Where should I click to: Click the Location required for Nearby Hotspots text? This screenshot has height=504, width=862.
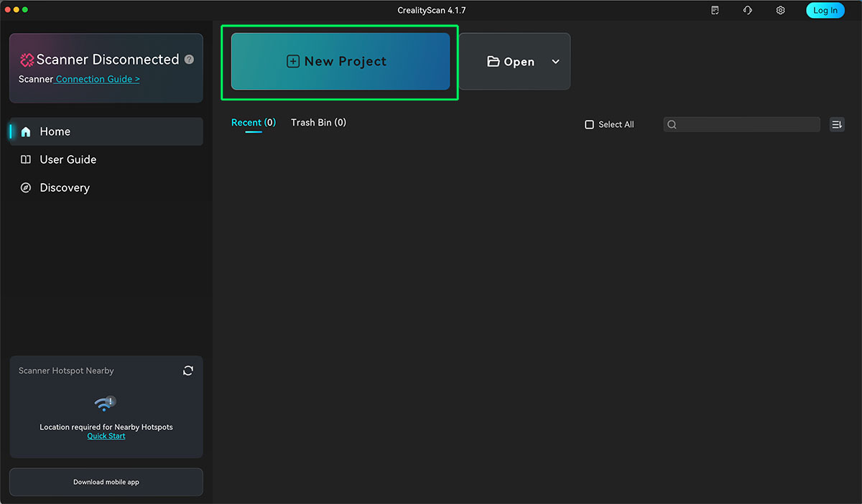(106, 427)
